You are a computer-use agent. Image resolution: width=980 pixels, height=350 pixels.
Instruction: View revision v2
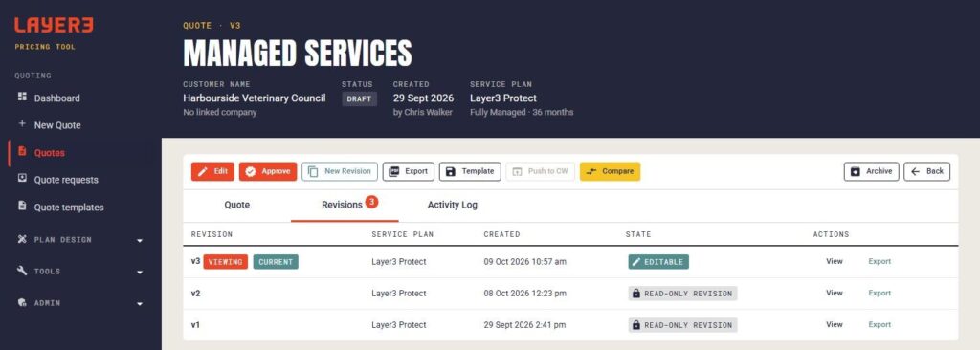point(835,294)
